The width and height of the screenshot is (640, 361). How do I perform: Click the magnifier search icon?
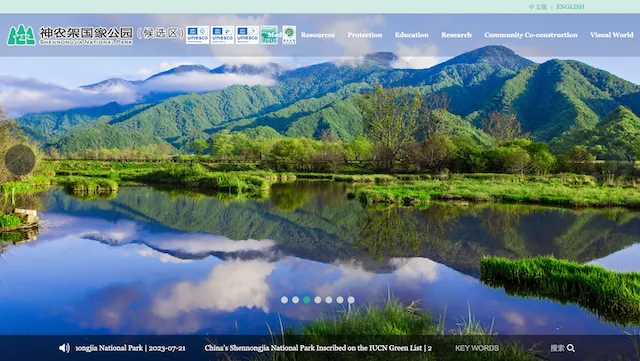click(571, 348)
